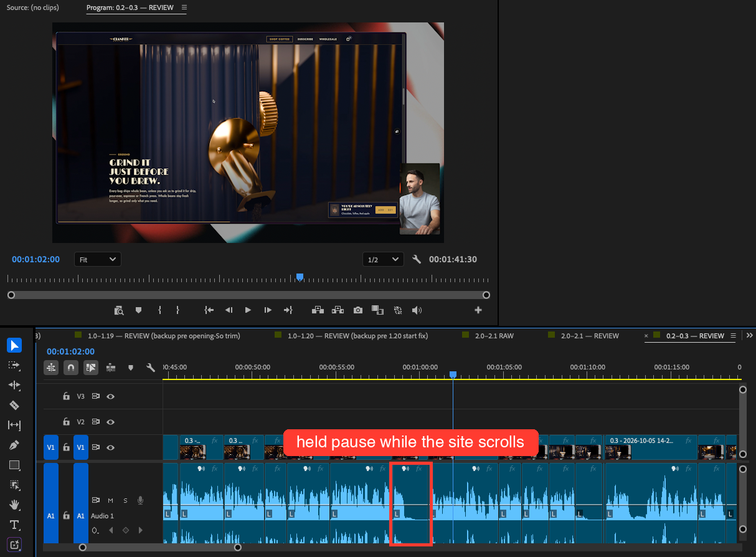Toggle sync lock on the V2 track

click(96, 422)
